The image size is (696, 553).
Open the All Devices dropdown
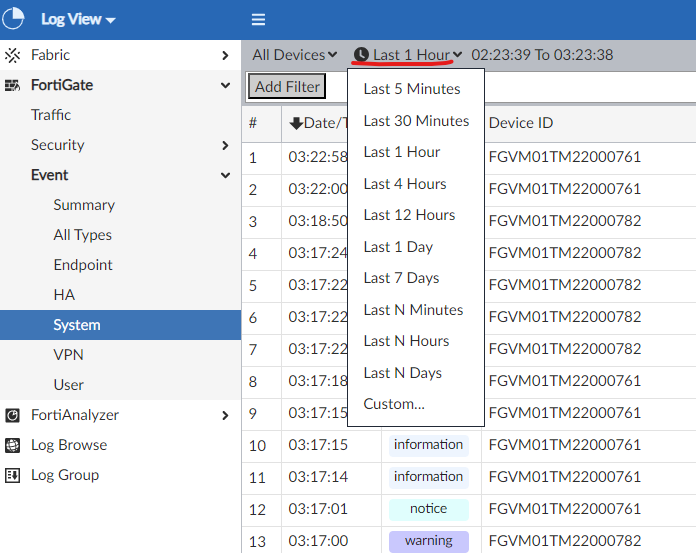(x=295, y=55)
